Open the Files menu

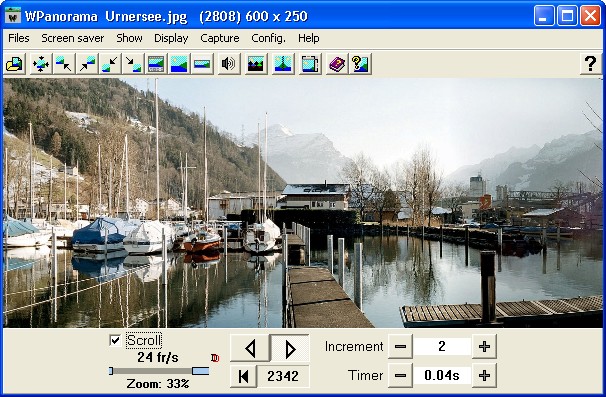[x=19, y=38]
